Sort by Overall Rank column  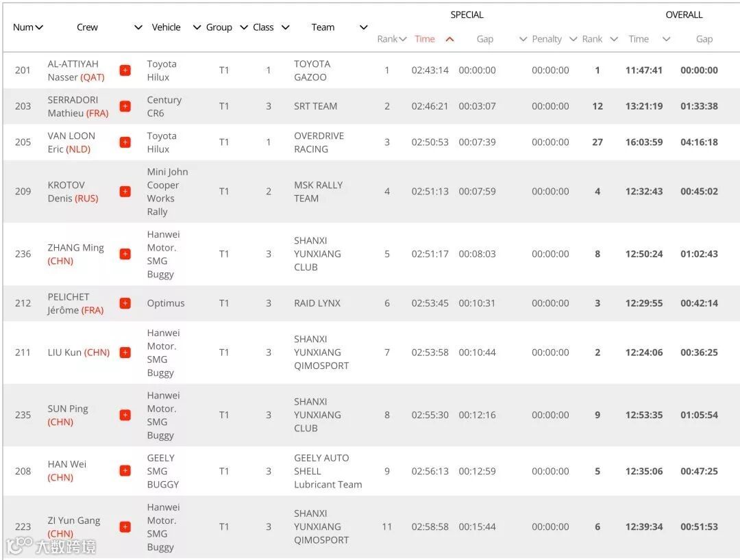[x=614, y=39]
